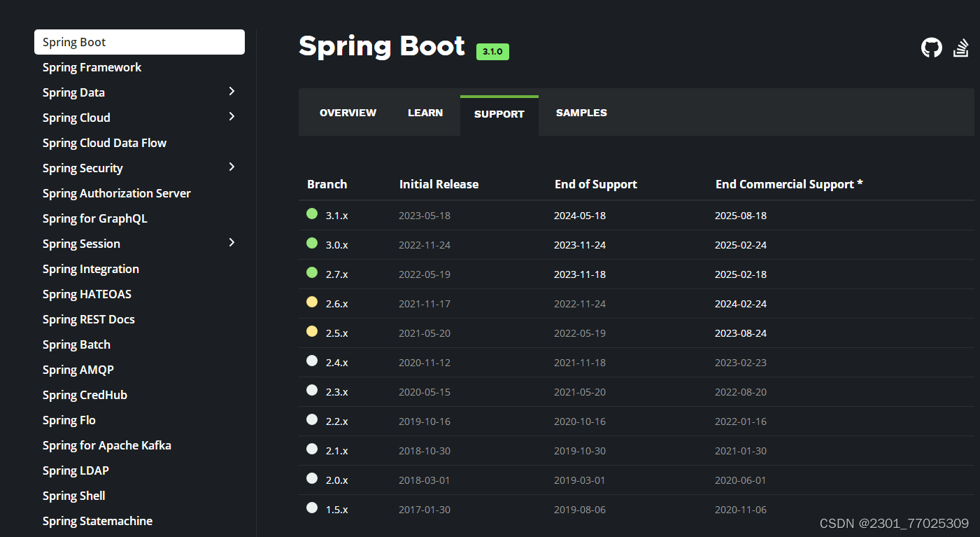
Task: Click the white status dot for 2.1.x
Action: [312, 449]
